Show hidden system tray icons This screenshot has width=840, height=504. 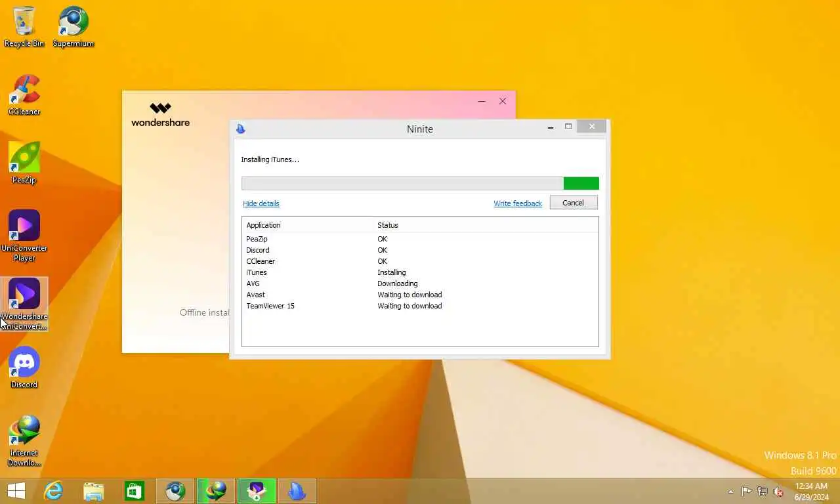pyautogui.click(x=731, y=492)
